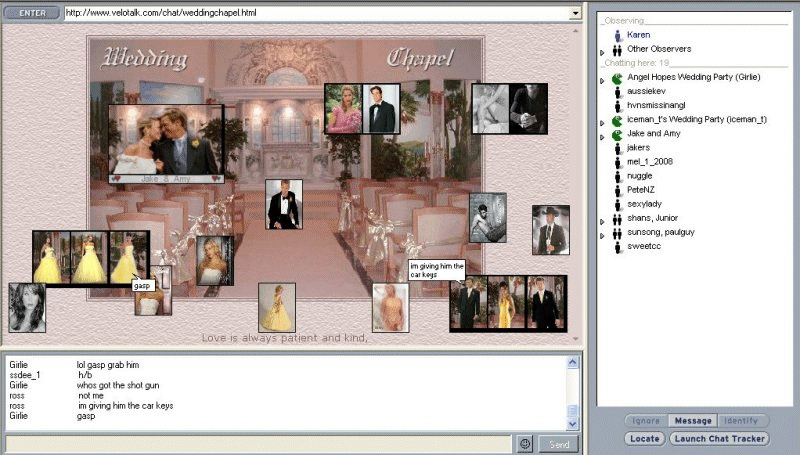800x455 pixels.
Task: Click the emoticon smiley icon beside Send
Action: tap(525, 444)
